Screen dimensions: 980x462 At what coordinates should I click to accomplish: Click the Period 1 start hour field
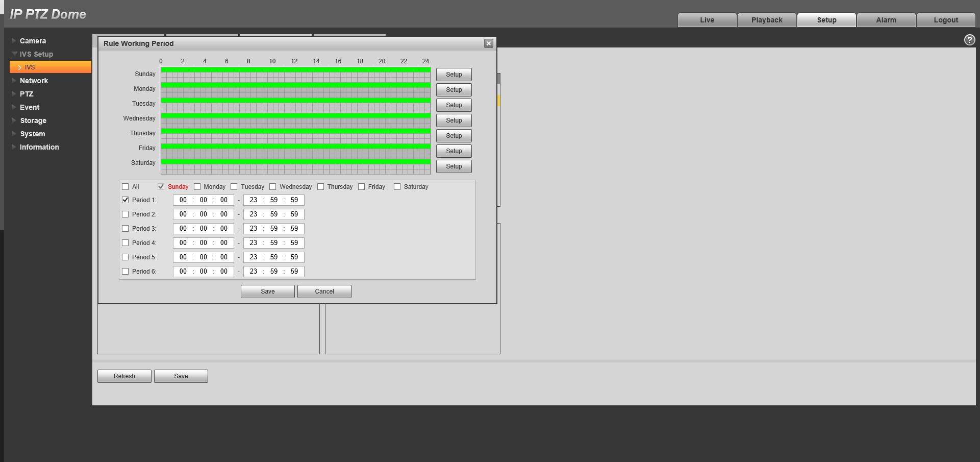pos(183,200)
